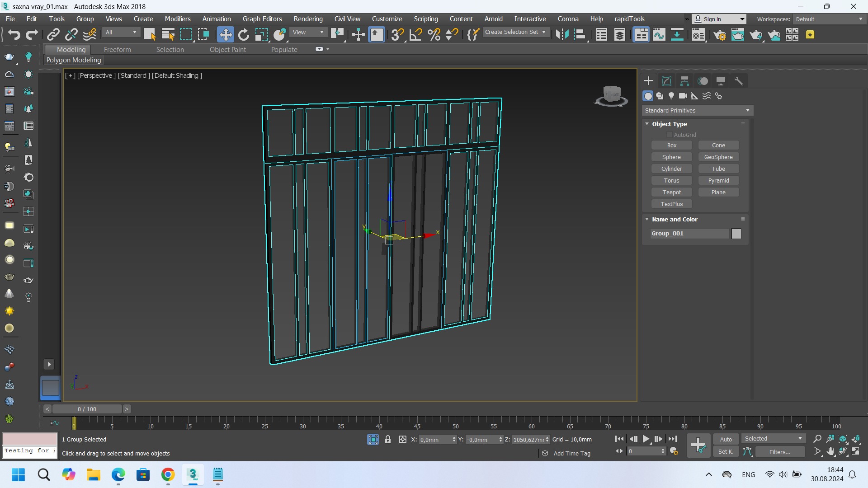Open the reference coordinate View dropdown
Screen dimensions: 868x488
coord(308,32)
